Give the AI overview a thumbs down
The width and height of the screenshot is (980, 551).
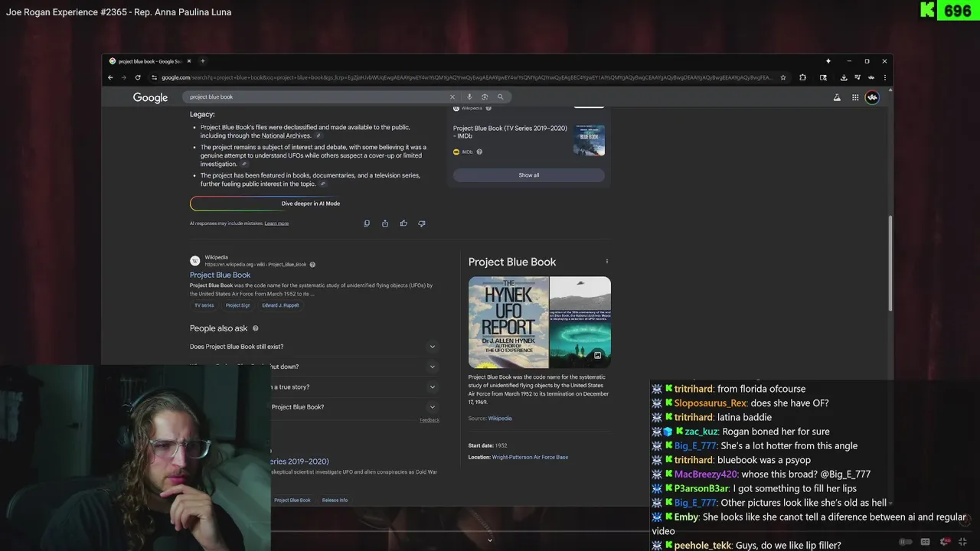(422, 223)
